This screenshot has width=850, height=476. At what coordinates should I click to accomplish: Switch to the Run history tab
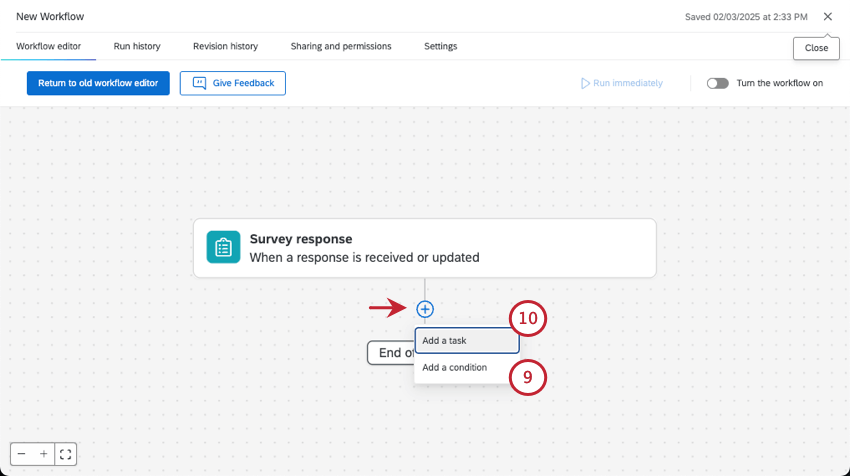[137, 46]
